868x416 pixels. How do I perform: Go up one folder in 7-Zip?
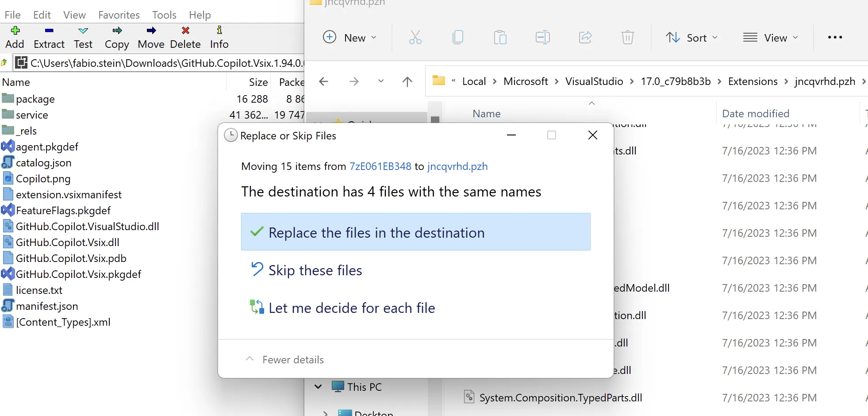click(4, 63)
